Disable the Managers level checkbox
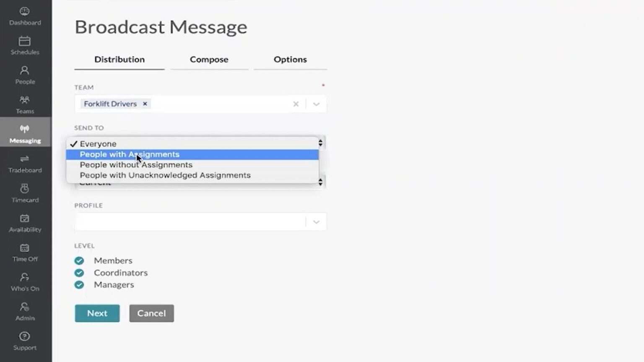 (79, 285)
